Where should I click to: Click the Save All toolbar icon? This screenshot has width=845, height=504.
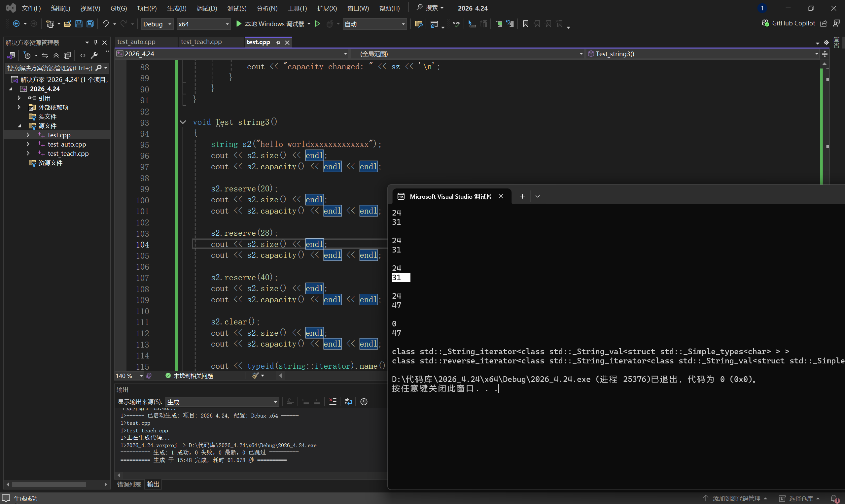(x=90, y=24)
